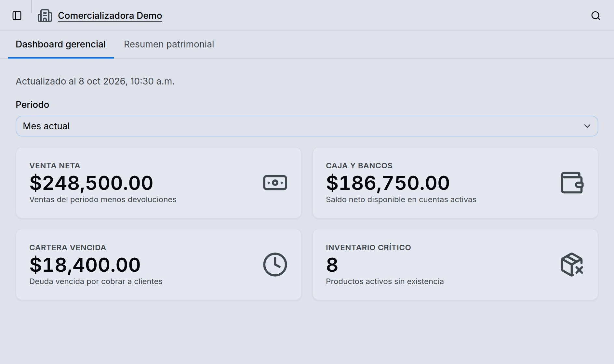Open the Comercializadora Demo link
Screen dimensions: 614x364
tap(110, 16)
